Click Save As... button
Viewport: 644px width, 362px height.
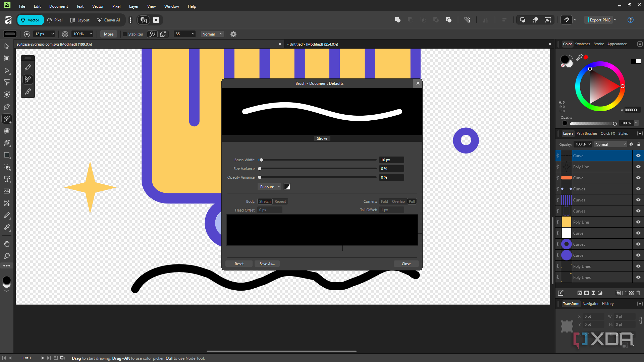(267, 264)
